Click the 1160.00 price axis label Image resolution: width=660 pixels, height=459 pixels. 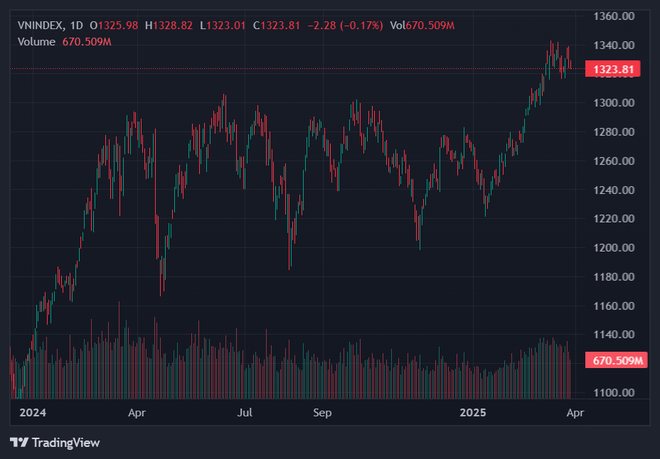[x=614, y=306]
